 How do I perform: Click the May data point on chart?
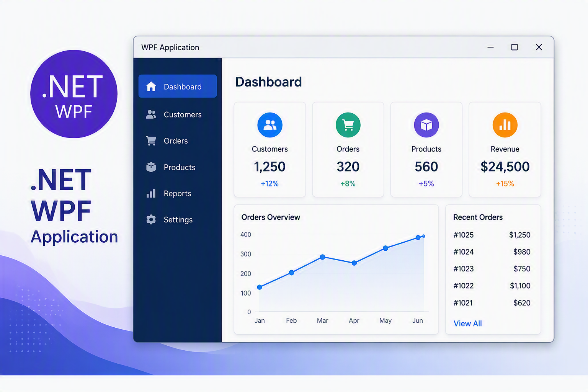(x=385, y=248)
